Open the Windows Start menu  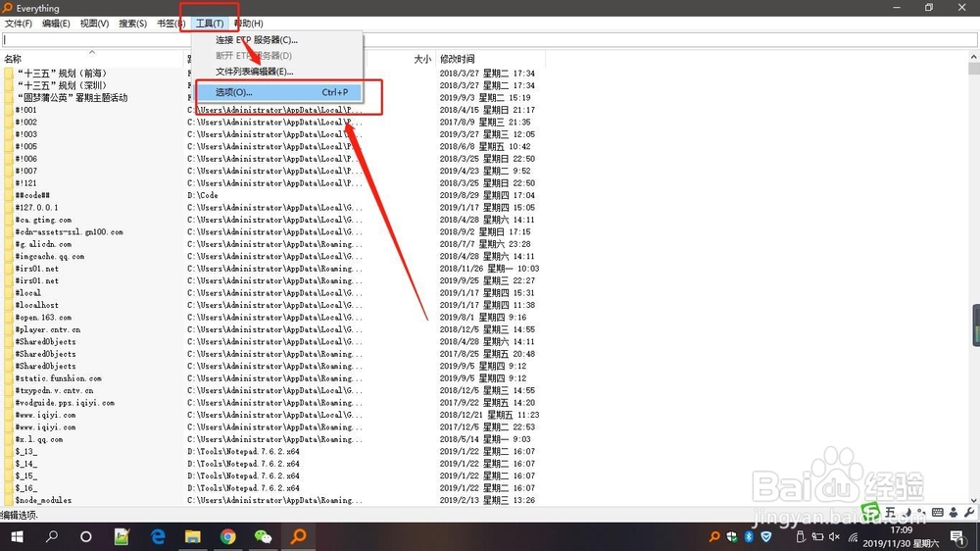click(x=17, y=536)
